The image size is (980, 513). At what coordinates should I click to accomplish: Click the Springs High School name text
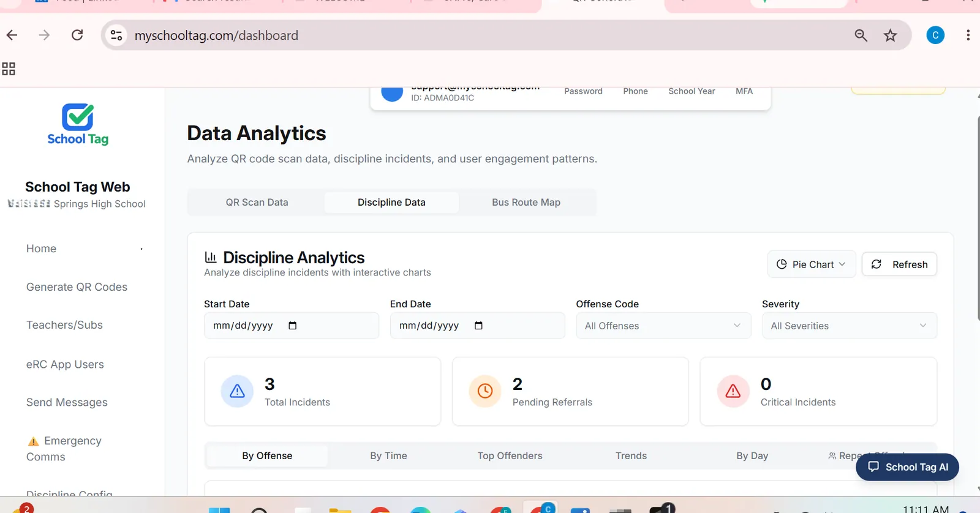pos(99,204)
